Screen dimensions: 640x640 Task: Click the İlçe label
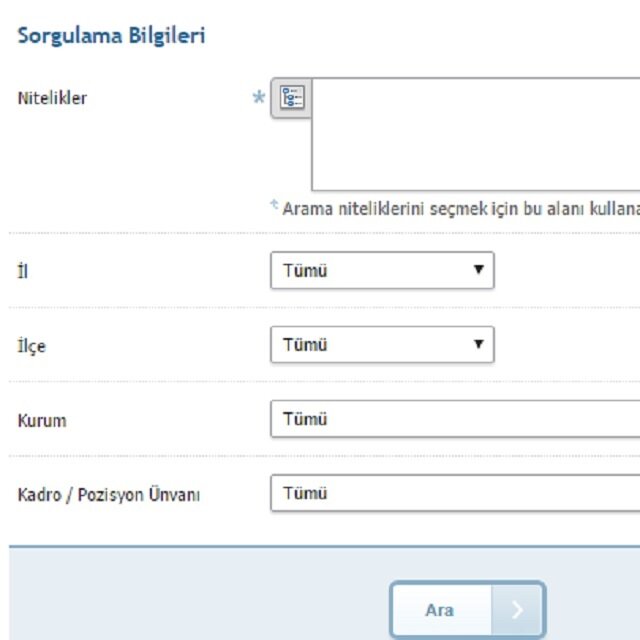[32, 346]
